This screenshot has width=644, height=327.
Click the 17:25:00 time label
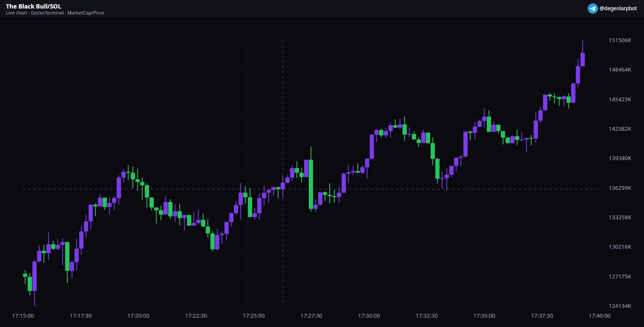pyautogui.click(x=254, y=316)
